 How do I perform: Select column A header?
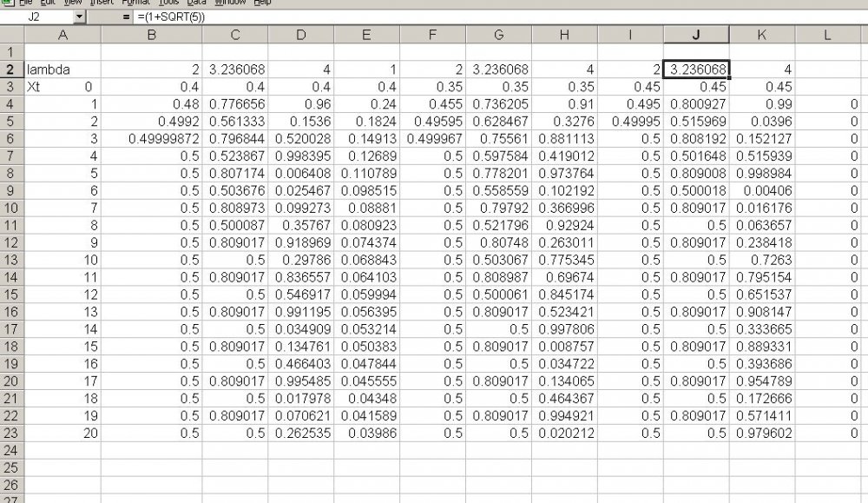coord(62,34)
